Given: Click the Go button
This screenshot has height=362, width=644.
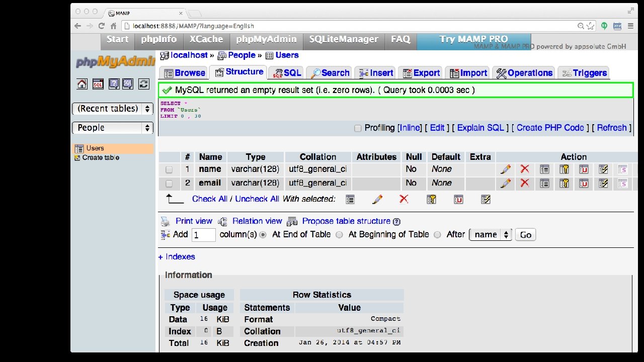Looking at the screenshot, I should [526, 235].
